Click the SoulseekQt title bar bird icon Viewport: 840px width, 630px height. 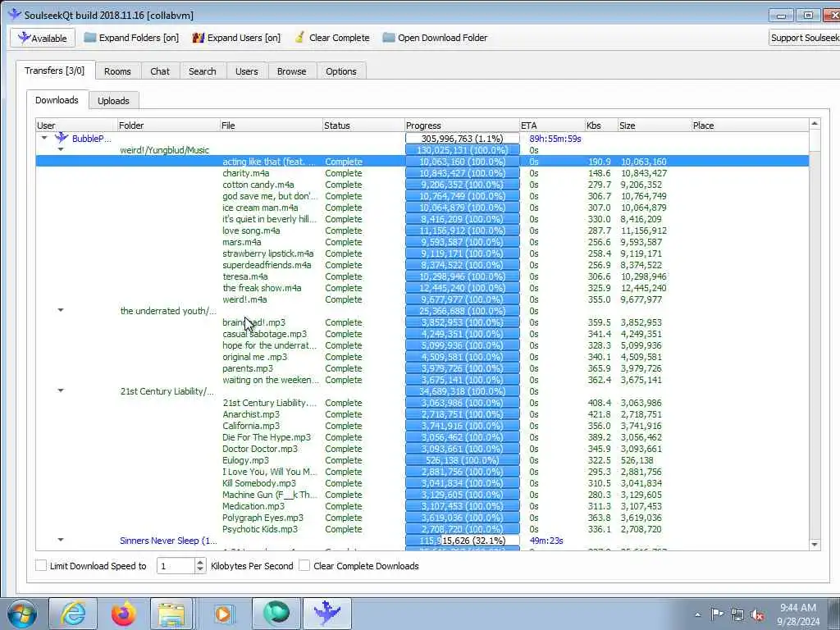15,15
